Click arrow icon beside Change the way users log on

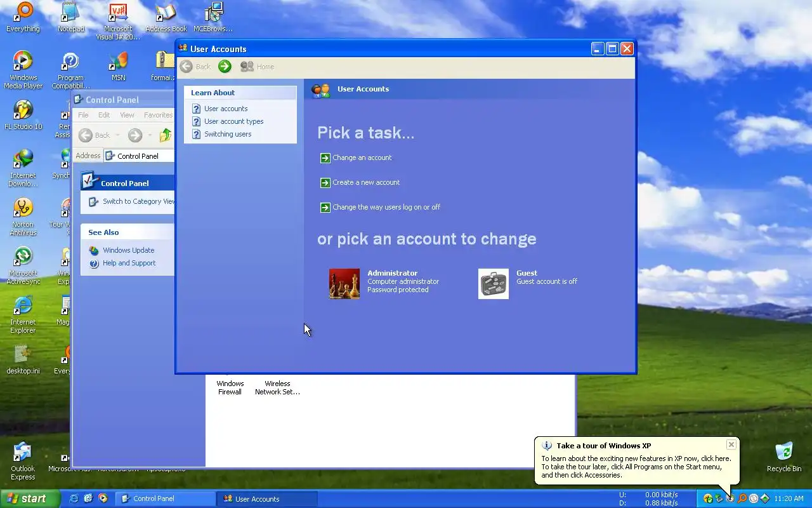(x=325, y=208)
